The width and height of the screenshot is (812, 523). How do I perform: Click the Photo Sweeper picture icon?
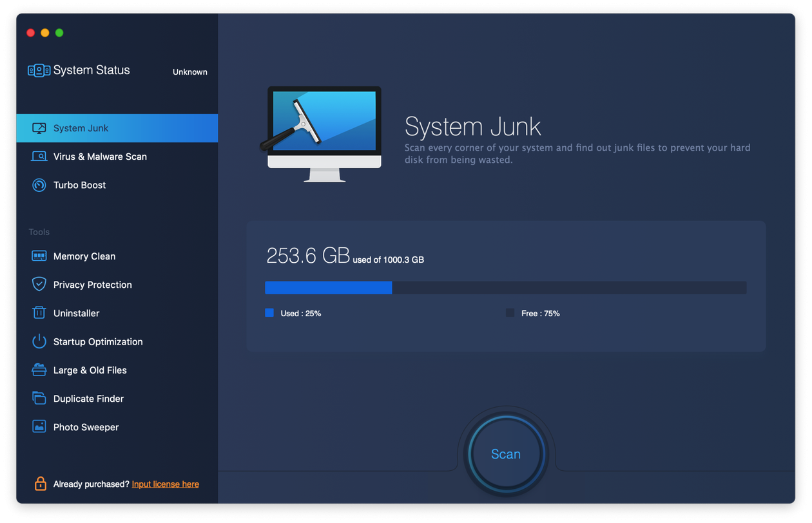(39, 427)
